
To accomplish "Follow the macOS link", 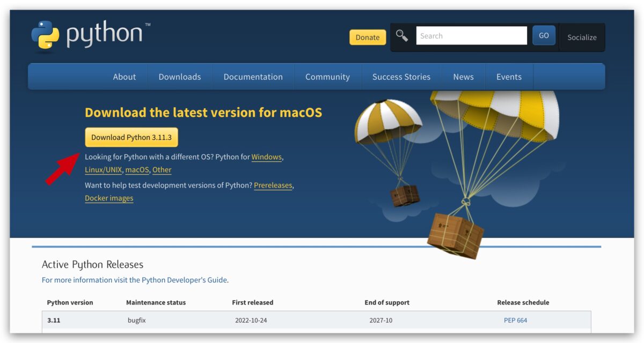I will [x=137, y=170].
